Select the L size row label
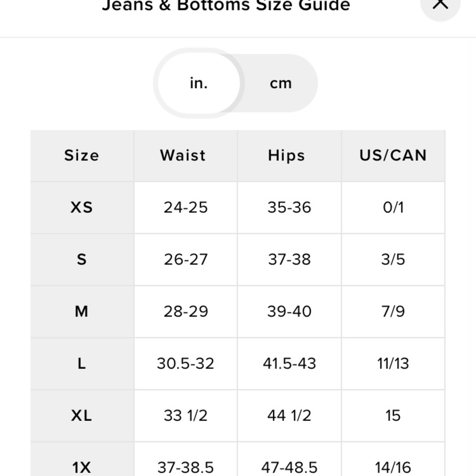Viewport: 476px width, 476px height. (x=82, y=363)
